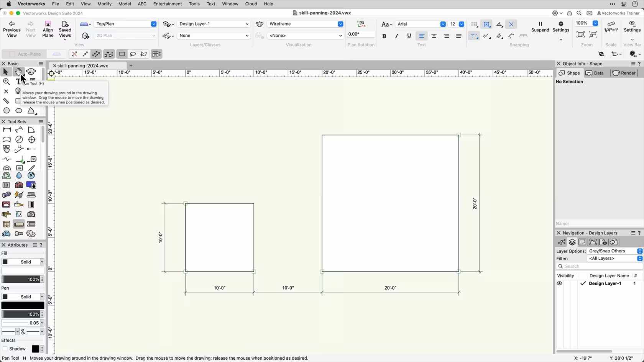Open the Top/Plan view dropdown

[125, 24]
